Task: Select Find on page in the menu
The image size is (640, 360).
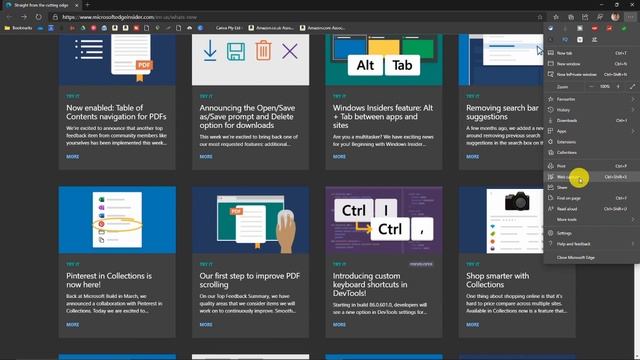Action: (590, 198)
